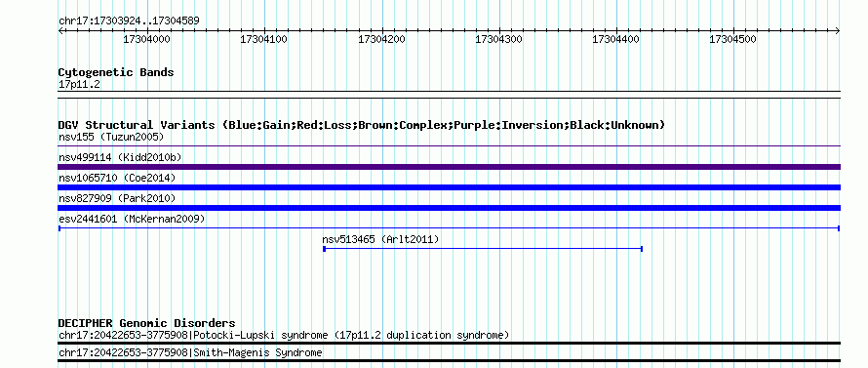Open Potocki-Lupski syndrome disorder entry
Viewport: 868px width, 368px height.
click(x=284, y=335)
